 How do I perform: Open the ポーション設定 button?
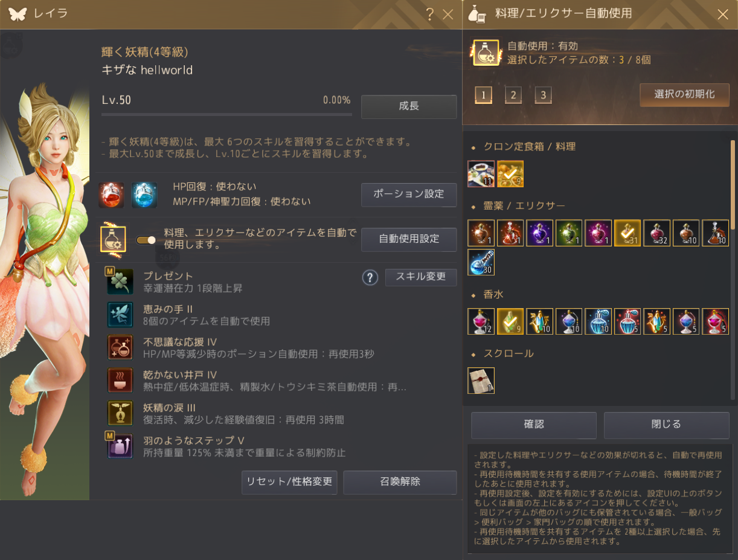(x=409, y=195)
